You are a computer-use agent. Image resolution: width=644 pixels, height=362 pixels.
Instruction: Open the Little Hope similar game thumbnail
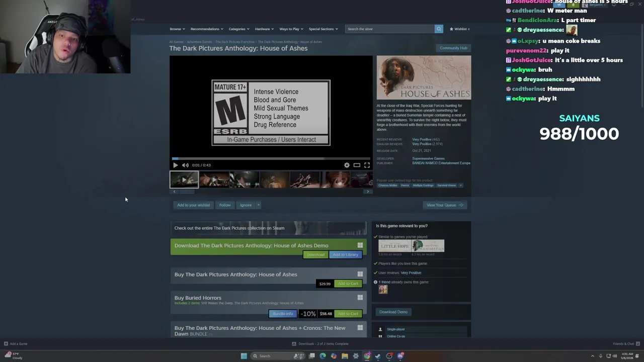[395, 246]
